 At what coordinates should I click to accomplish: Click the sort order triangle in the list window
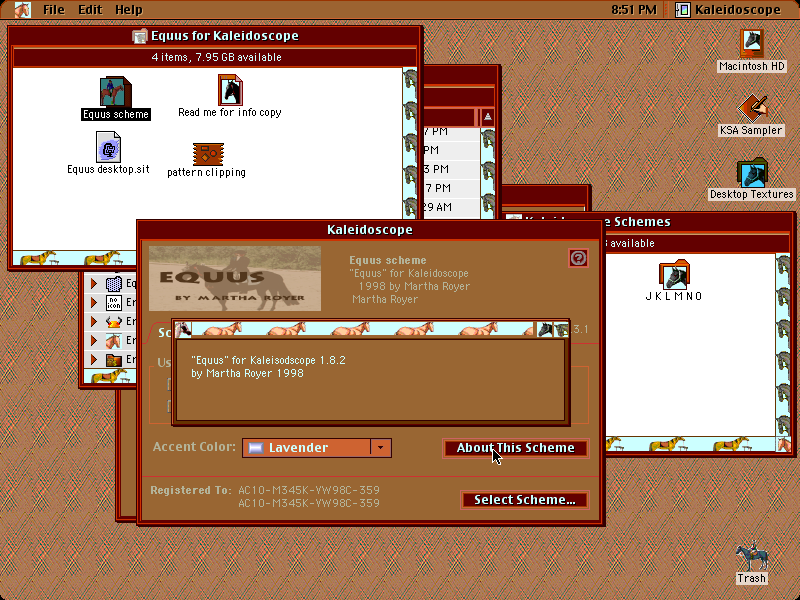pos(487,117)
